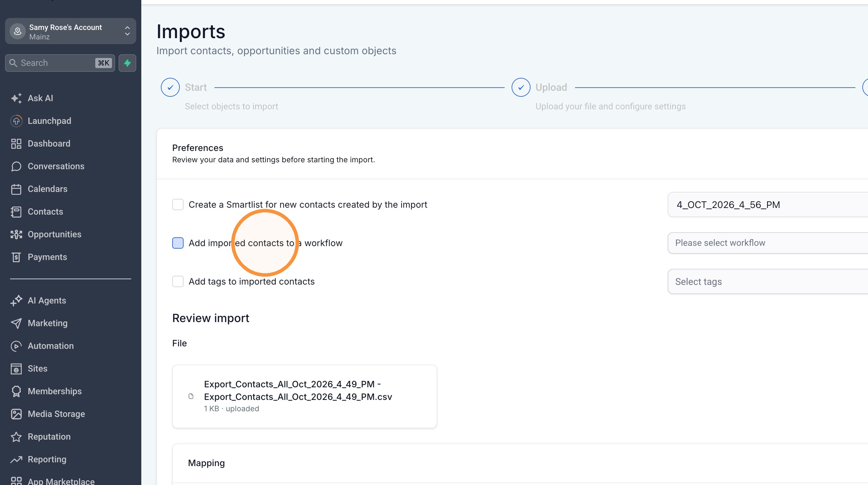Screen dimensions: 868x485
Task: Open the Automation play-circle icon
Action: pos(16,346)
